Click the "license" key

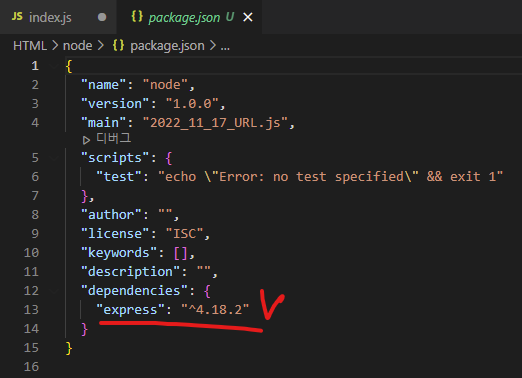115,233
